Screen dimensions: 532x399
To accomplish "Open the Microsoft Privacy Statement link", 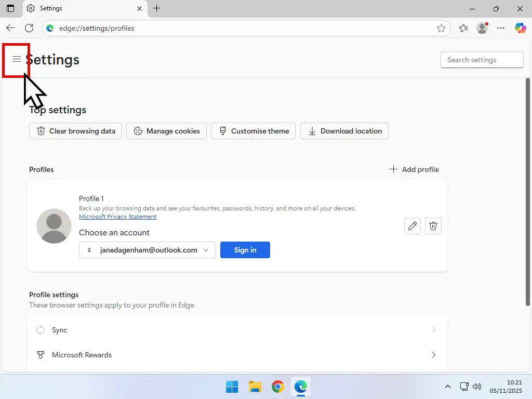I will coord(117,217).
